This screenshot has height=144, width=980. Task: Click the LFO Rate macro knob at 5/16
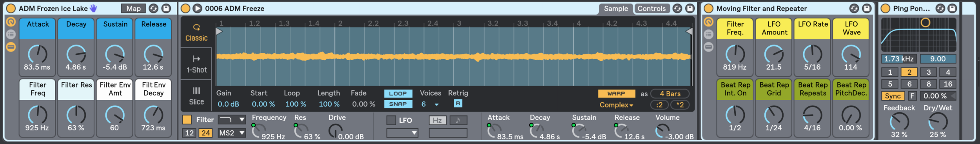812,54
